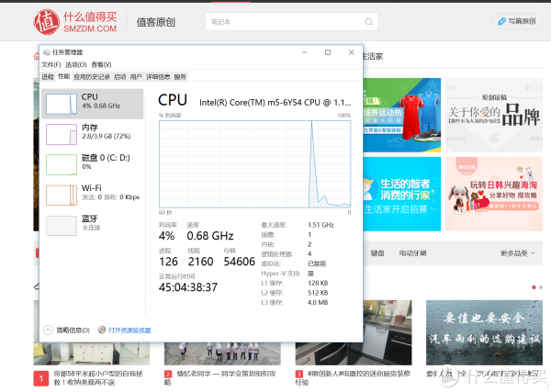Click the CPU model name text
551x392 pixels.
[x=275, y=103]
